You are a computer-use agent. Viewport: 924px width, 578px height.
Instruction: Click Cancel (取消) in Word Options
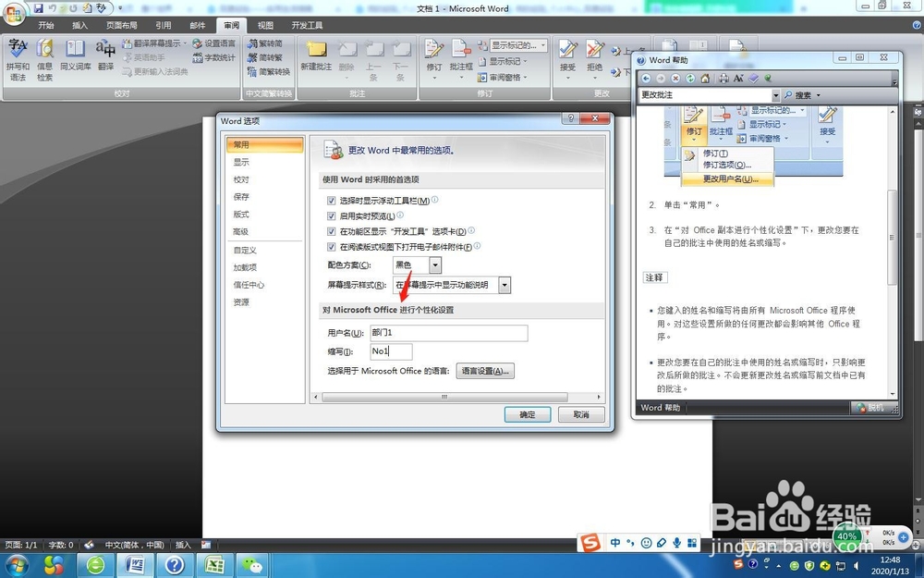[x=581, y=414]
